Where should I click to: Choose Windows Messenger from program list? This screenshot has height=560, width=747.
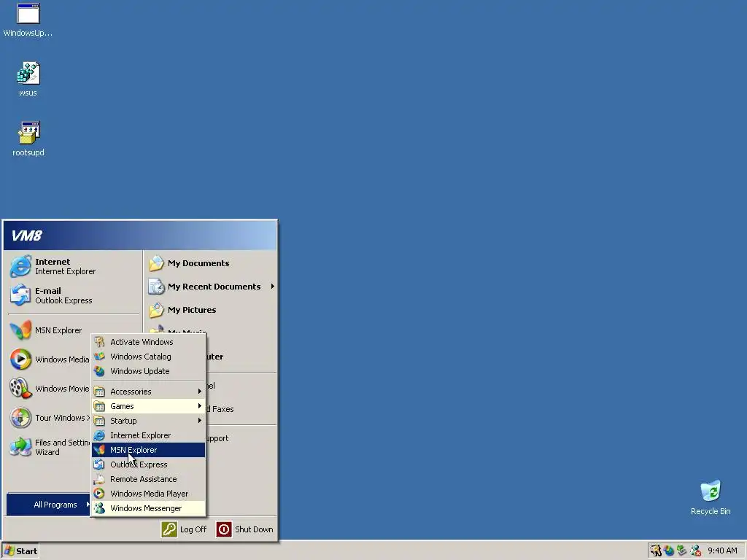click(149, 508)
